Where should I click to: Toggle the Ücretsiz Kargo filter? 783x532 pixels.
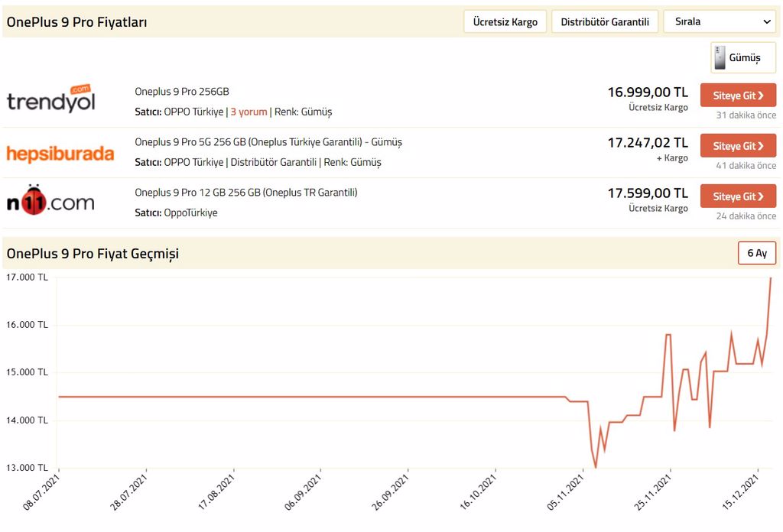[x=505, y=22]
